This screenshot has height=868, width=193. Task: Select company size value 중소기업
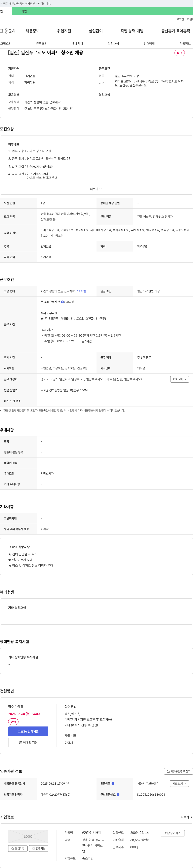click(x=88, y=858)
